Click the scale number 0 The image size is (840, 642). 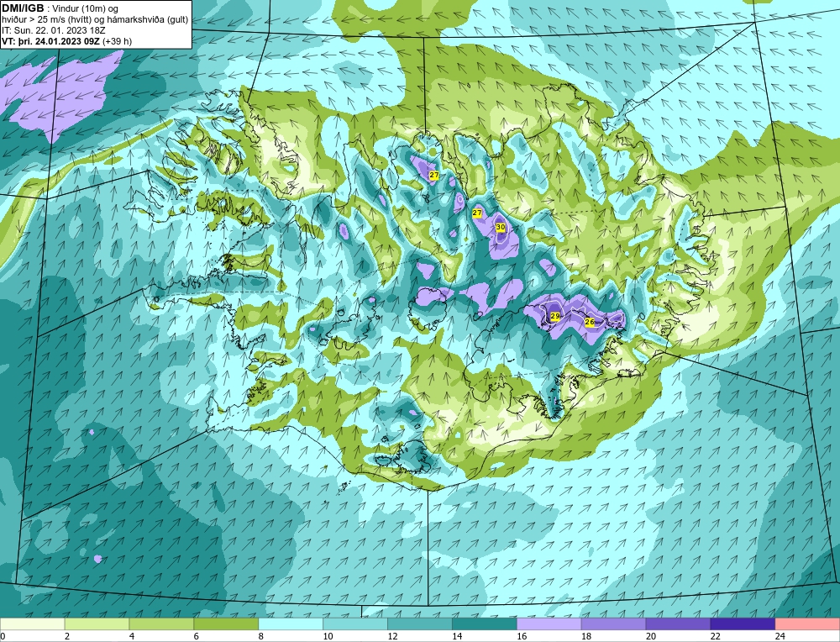tap(3, 637)
